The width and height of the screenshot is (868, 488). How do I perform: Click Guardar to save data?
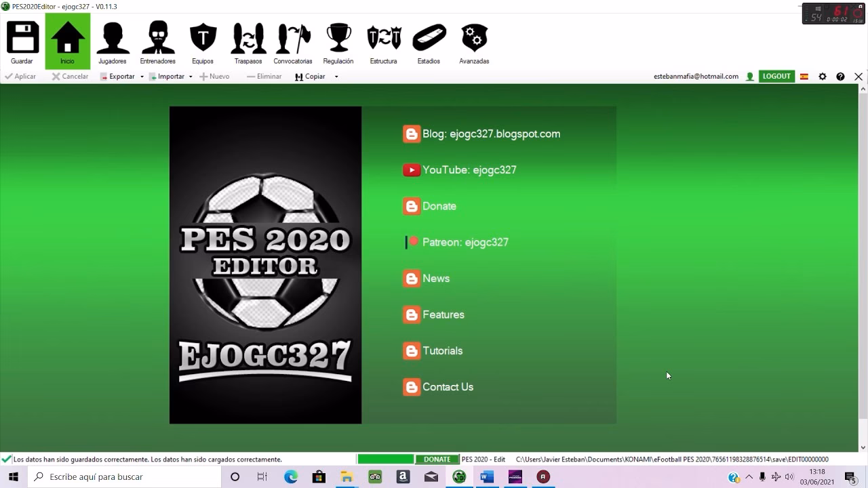(x=22, y=42)
